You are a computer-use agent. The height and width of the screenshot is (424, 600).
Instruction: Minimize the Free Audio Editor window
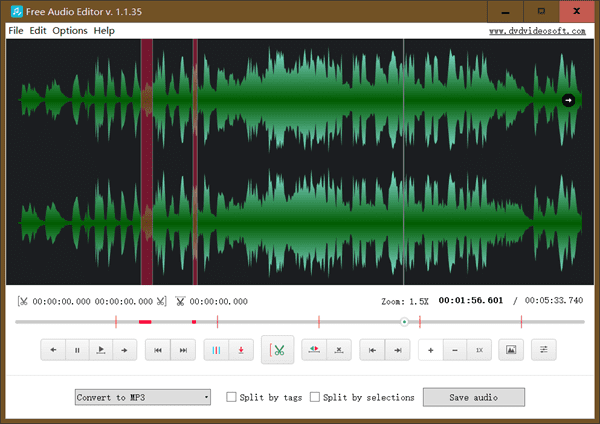click(x=505, y=11)
